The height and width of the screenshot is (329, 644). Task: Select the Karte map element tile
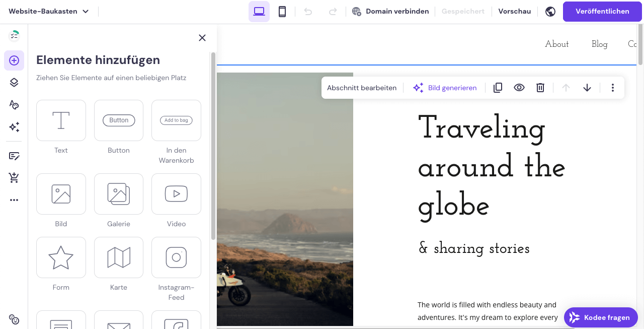pyautogui.click(x=119, y=257)
